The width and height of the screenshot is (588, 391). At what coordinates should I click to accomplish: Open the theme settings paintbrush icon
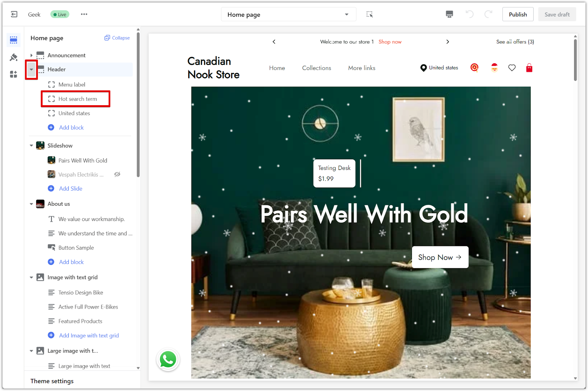point(14,57)
